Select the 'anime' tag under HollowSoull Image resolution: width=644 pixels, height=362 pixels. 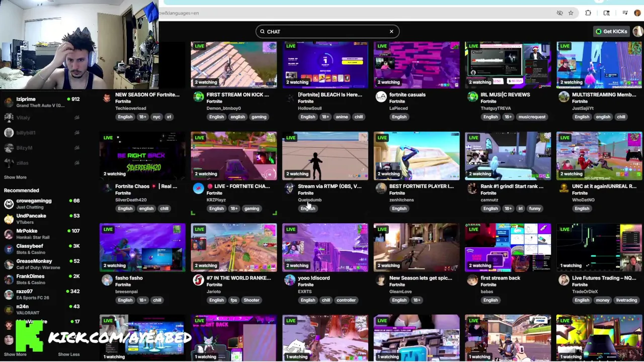(342, 117)
